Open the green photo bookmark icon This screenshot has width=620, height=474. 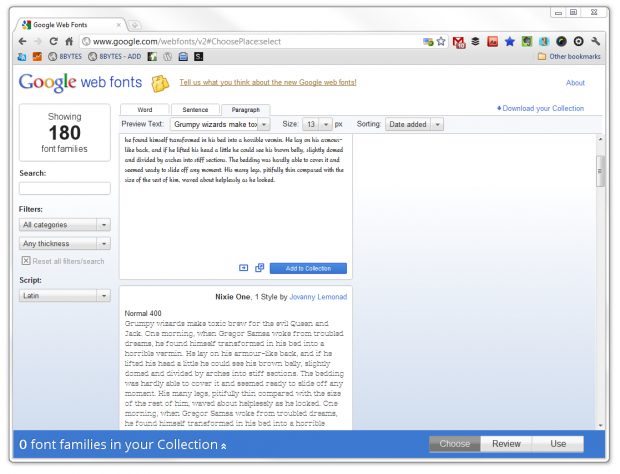click(x=152, y=57)
